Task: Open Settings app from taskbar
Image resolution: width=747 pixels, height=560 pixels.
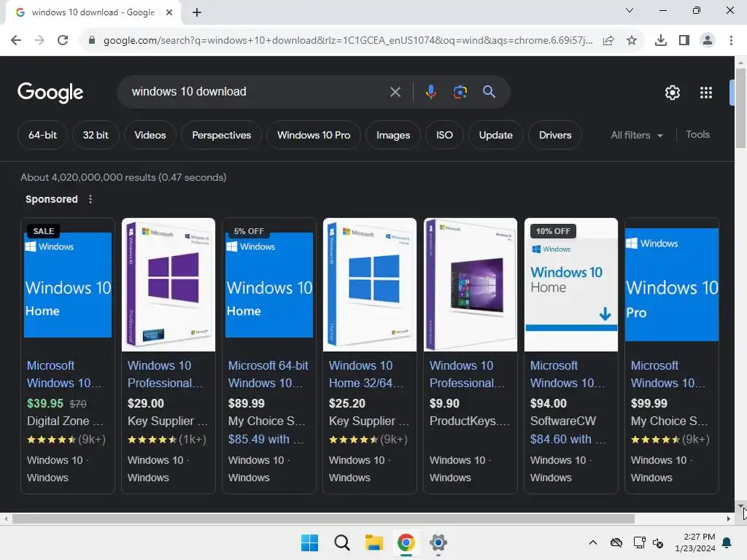Action: 438,542
